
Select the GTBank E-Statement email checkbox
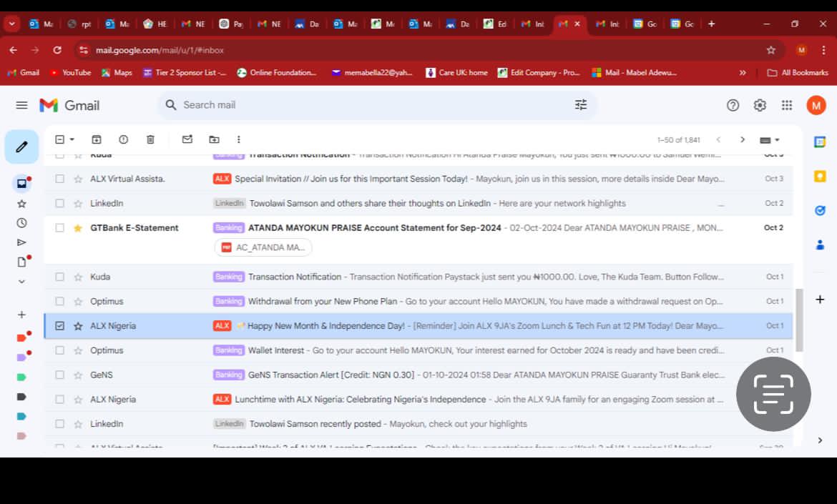(60, 228)
